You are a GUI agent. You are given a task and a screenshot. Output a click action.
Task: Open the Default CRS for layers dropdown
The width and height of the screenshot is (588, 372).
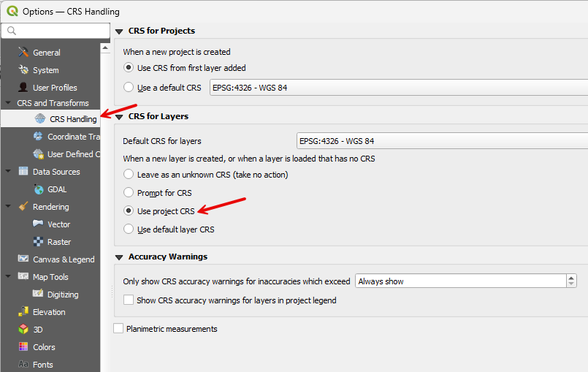pos(441,141)
